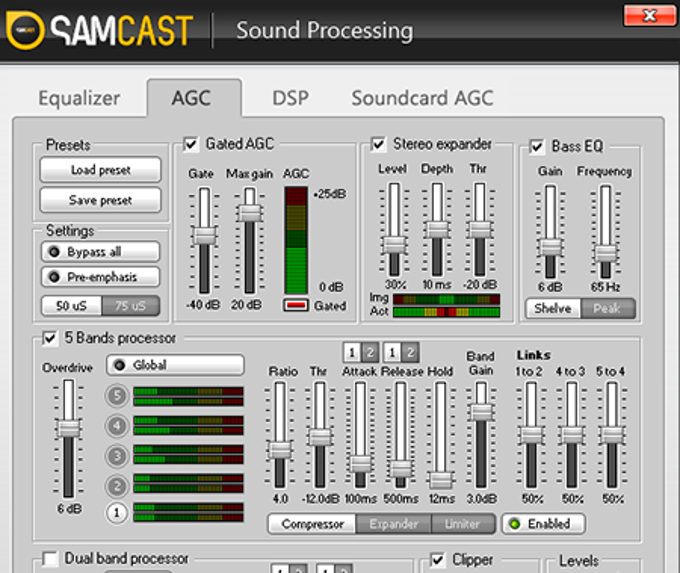Click the red Gated indicator
Screen dimensions: 680x573
(x=296, y=305)
